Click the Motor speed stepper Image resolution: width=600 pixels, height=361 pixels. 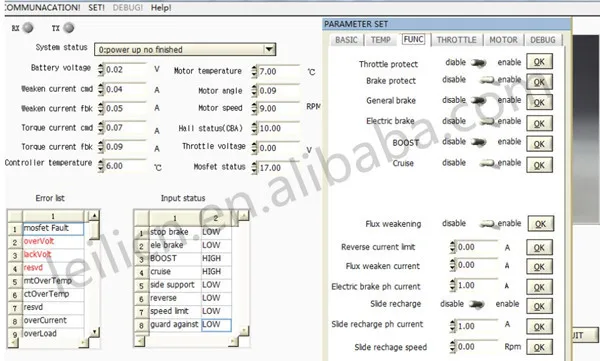pyautogui.click(x=254, y=108)
